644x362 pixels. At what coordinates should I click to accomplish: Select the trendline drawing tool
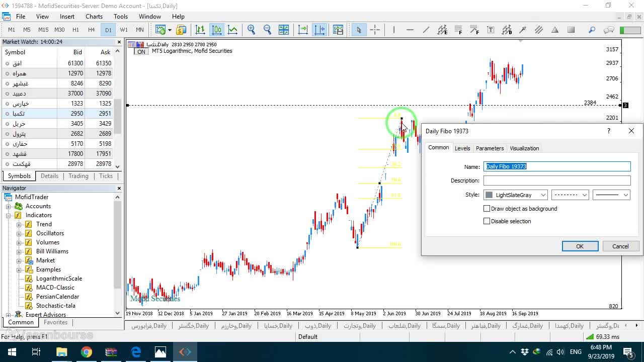[x=426, y=30]
